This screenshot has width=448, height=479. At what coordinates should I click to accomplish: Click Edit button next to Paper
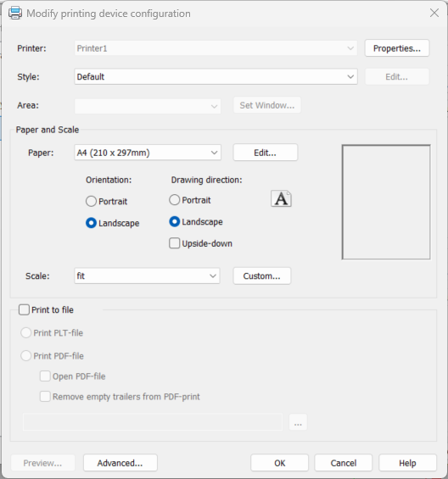265,153
